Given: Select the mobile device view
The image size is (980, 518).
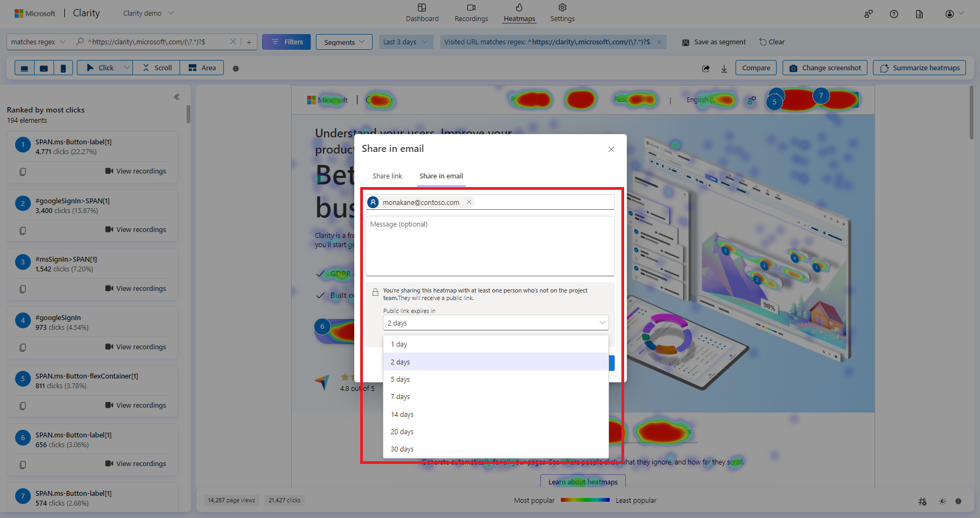Looking at the screenshot, I should [x=63, y=68].
